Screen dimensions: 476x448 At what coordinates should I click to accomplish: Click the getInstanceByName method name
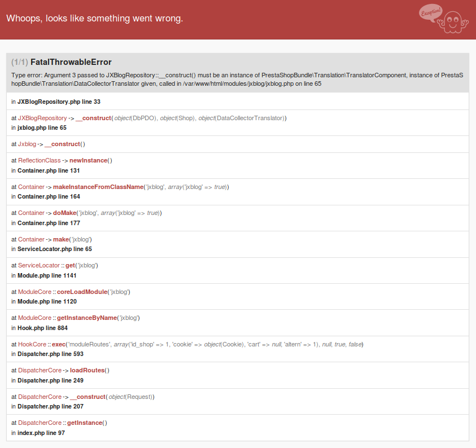pyautogui.click(x=87, y=318)
